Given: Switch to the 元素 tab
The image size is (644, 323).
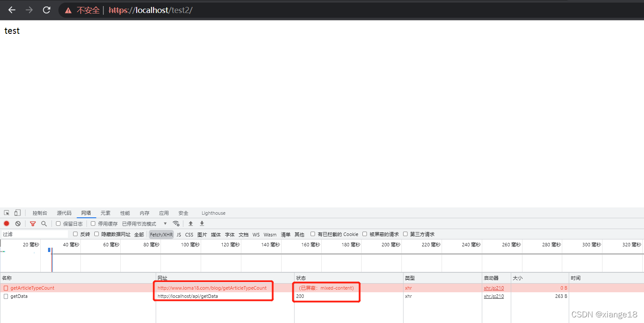Looking at the screenshot, I should pyautogui.click(x=106, y=213).
